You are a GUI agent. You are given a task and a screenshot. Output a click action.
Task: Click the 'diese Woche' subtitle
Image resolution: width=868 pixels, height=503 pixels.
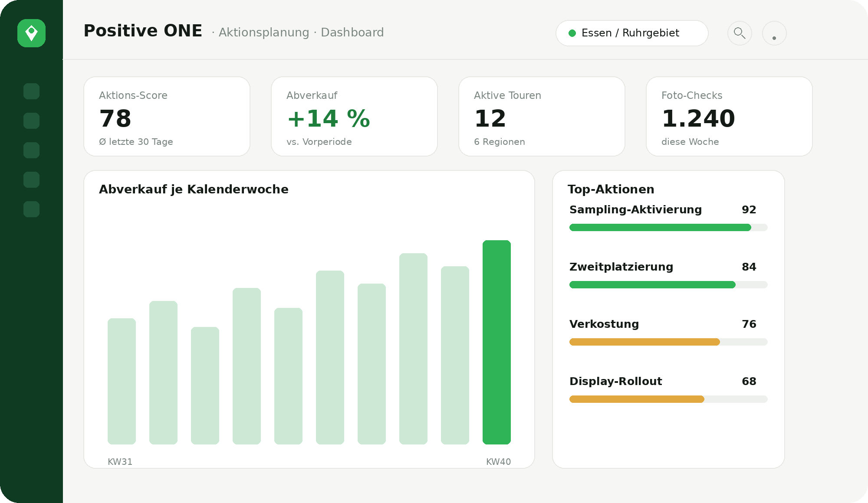click(x=690, y=142)
